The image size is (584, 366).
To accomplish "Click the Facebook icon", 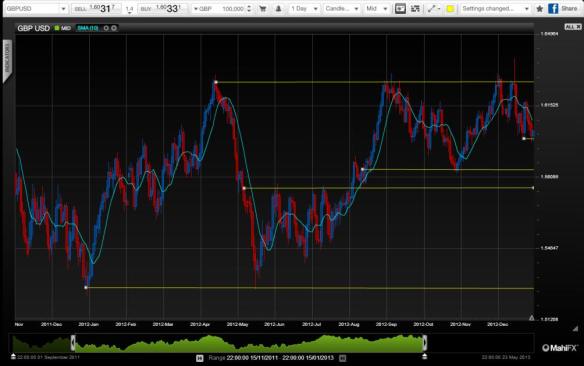I will (x=553, y=9).
